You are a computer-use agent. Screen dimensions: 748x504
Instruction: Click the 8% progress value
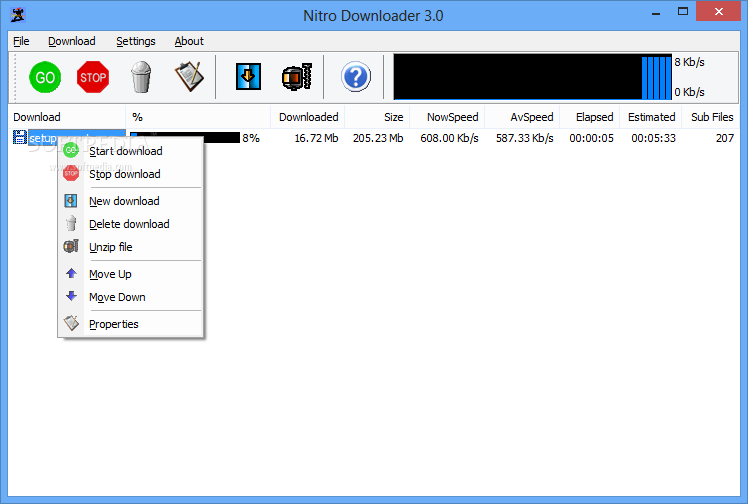click(x=251, y=138)
